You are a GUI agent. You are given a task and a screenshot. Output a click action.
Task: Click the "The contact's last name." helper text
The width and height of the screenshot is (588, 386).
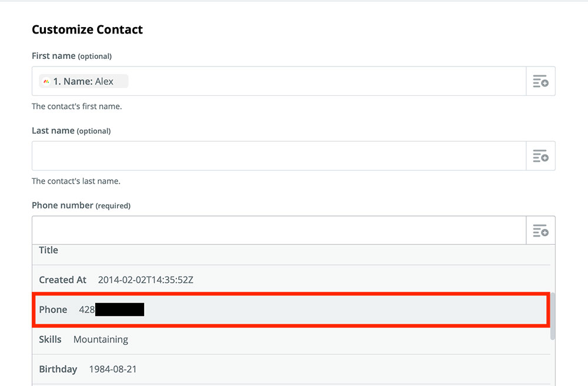76,181
